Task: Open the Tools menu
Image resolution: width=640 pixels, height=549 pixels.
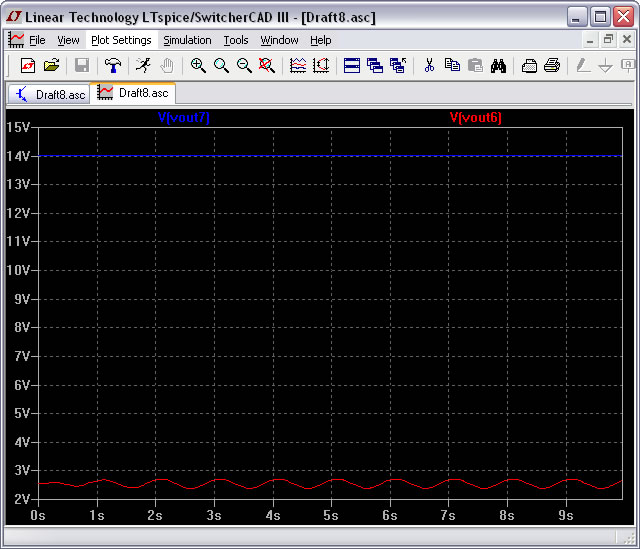Action: click(x=236, y=40)
